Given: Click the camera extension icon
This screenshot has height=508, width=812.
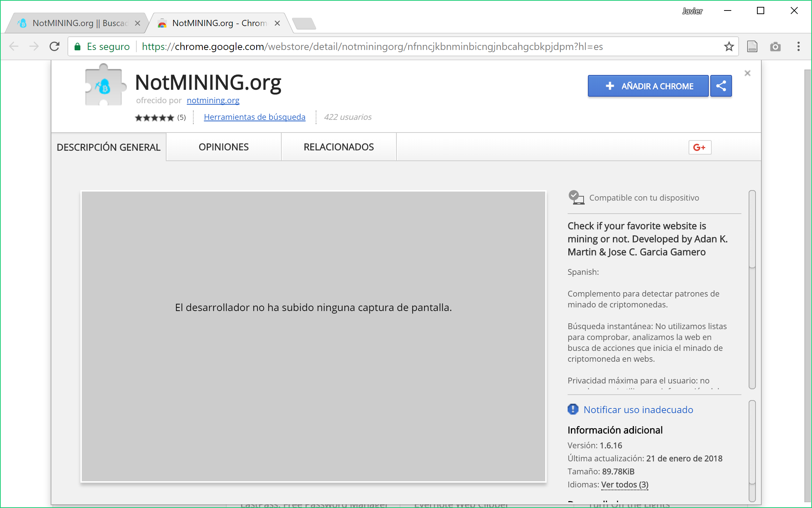Looking at the screenshot, I should (775, 47).
